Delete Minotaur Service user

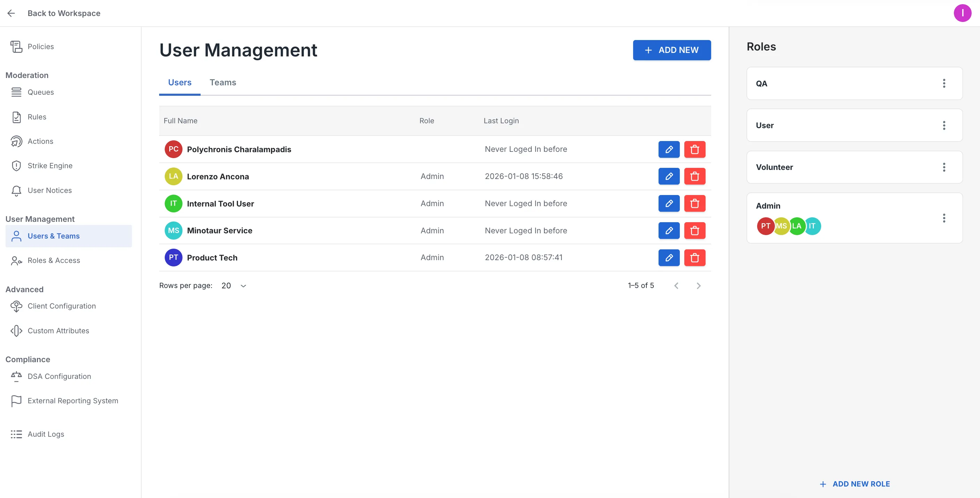click(695, 231)
